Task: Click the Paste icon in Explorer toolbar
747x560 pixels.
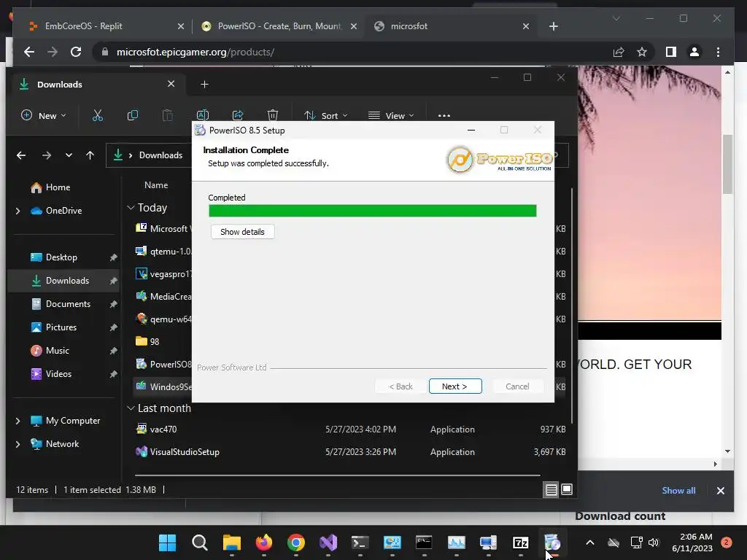Action: tap(167, 115)
